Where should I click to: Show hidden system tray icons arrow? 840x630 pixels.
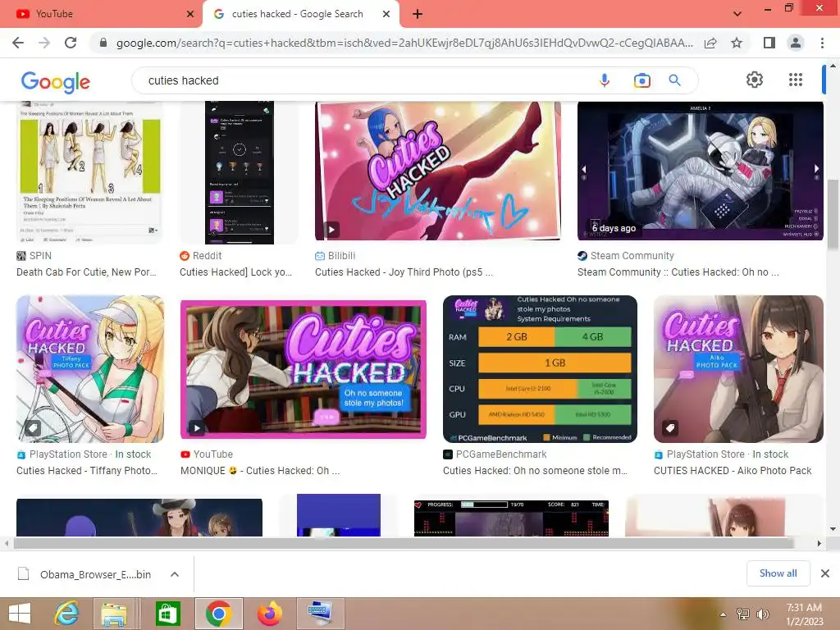pos(724,614)
